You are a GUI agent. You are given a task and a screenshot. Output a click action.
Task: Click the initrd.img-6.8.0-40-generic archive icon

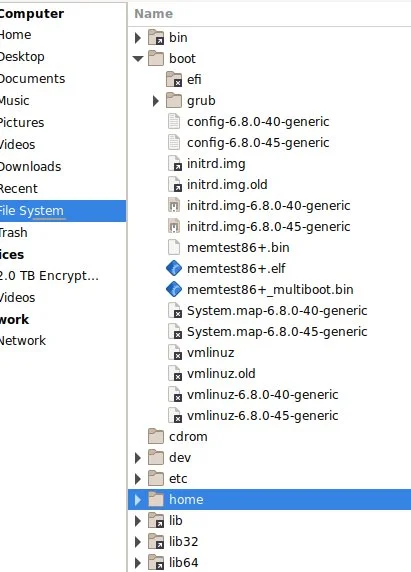pyautogui.click(x=174, y=206)
